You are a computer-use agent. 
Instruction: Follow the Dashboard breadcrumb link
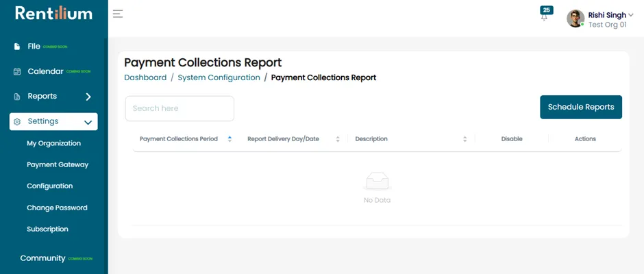(145, 77)
